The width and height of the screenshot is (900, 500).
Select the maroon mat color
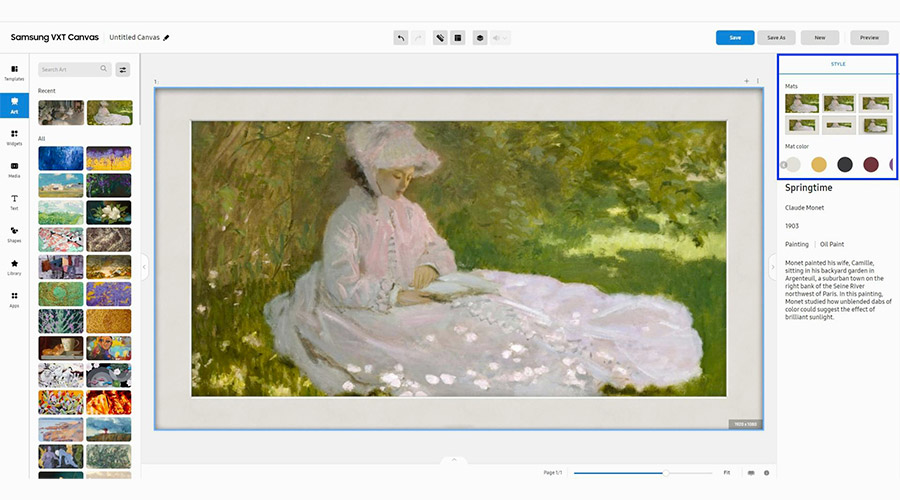(871, 165)
